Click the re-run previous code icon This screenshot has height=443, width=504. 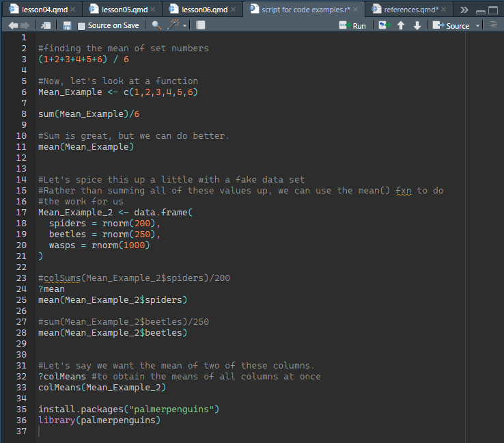(384, 25)
